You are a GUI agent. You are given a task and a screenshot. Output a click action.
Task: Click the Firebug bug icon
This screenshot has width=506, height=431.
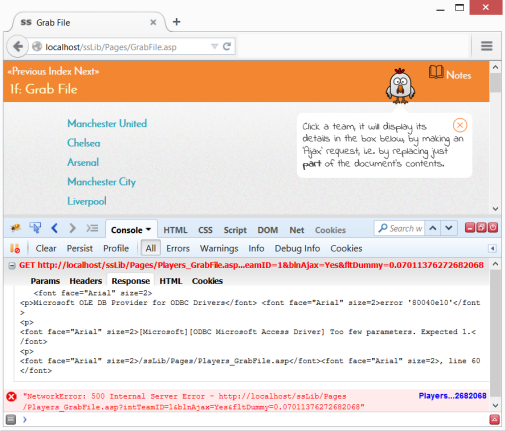[x=15, y=228]
